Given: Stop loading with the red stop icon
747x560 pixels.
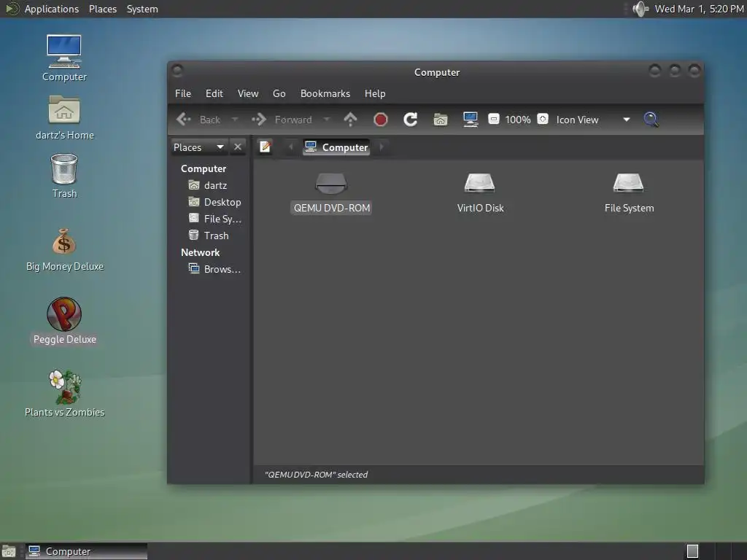Looking at the screenshot, I should (x=380, y=120).
